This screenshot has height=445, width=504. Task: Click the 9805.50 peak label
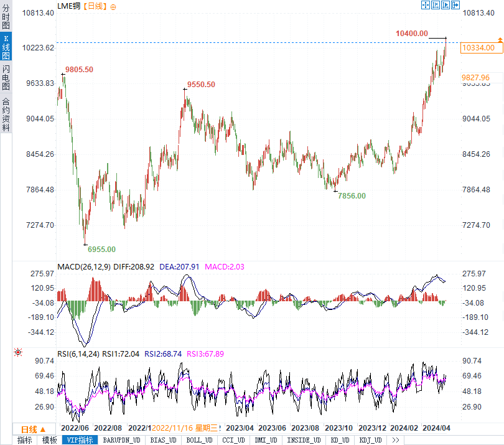[x=79, y=70]
